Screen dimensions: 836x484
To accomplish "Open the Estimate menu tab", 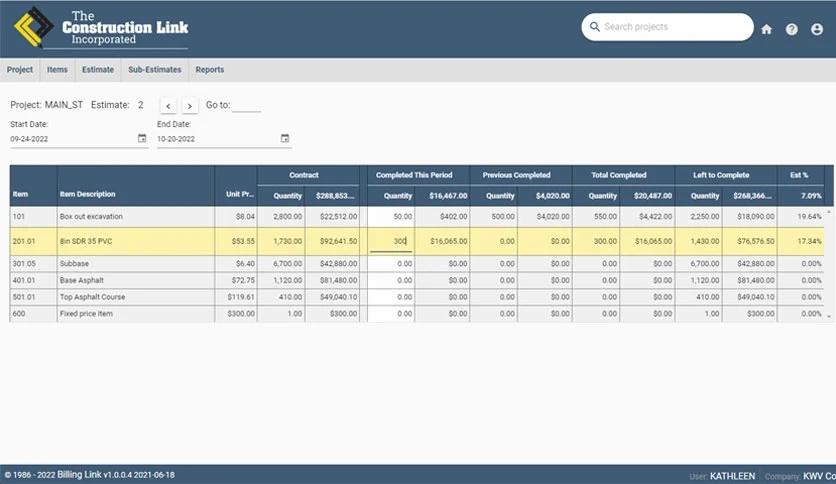I will click(x=98, y=70).
